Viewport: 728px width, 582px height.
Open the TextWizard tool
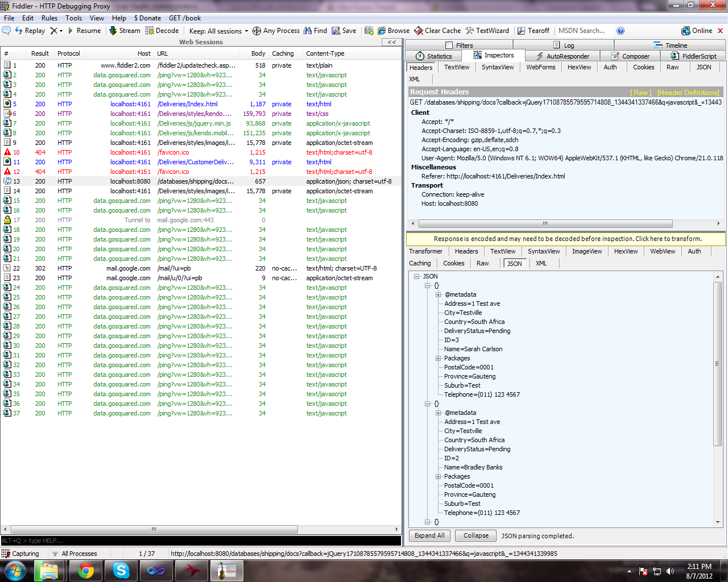487,31
